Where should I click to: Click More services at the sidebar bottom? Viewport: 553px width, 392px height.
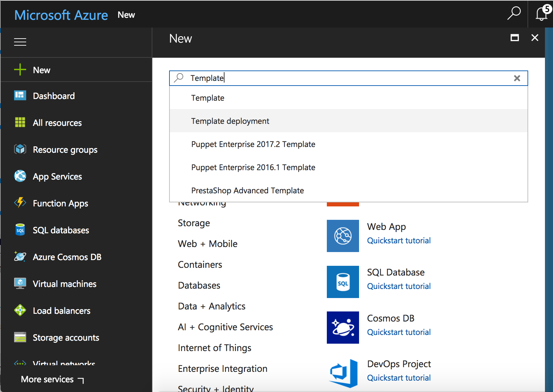tap(47, 379)
